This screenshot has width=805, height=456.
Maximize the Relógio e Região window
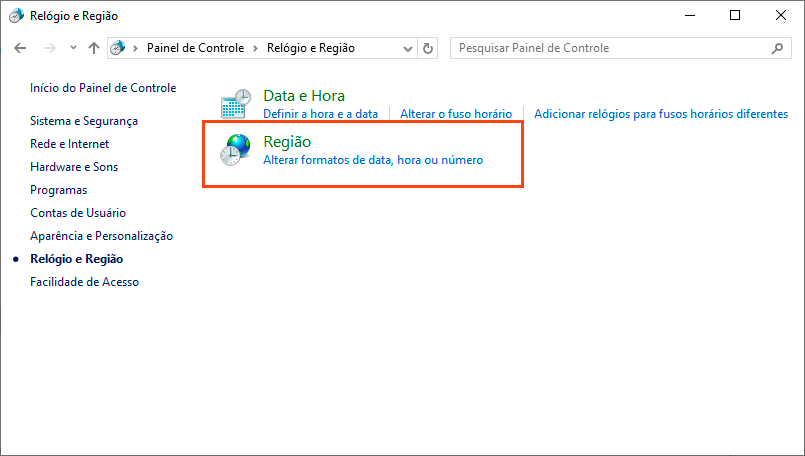tap(735, 15)
